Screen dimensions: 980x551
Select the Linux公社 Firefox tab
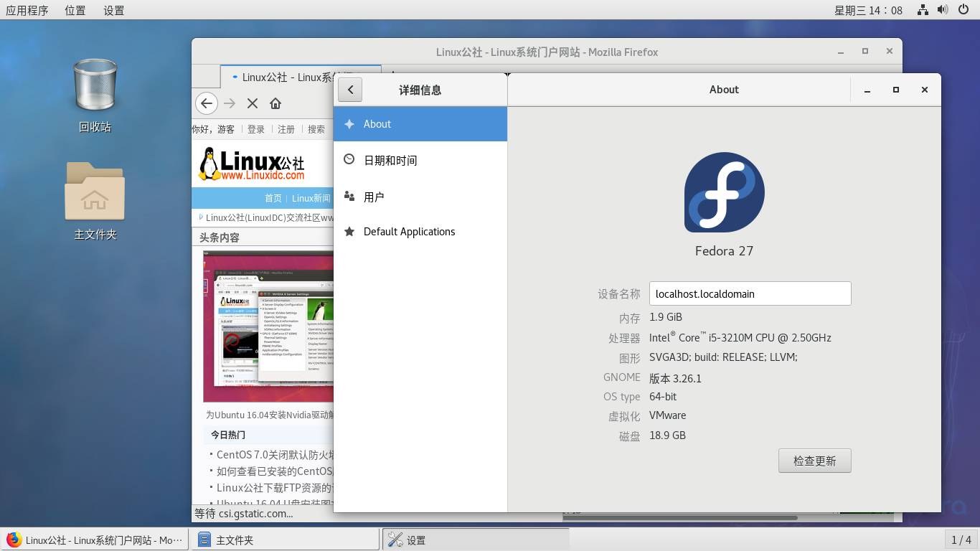pos(301,77)
